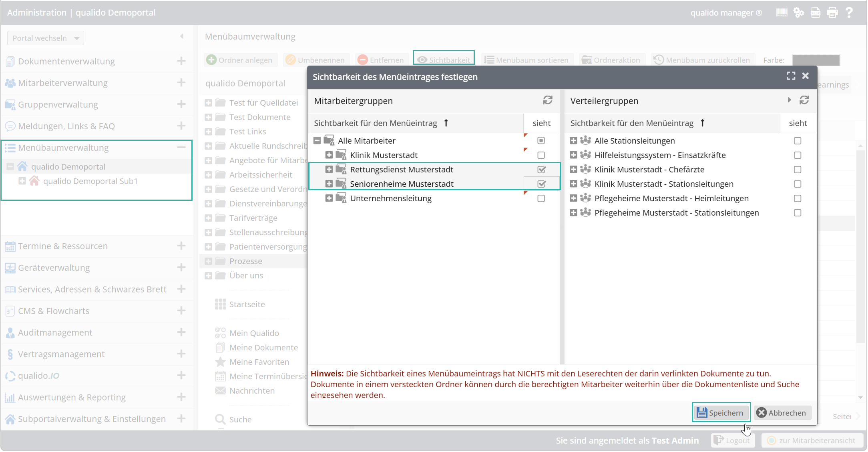Expand Klinik Musterstadt - Stationsleitungen group
The image size is (868, 452).
tap(573, 184)
